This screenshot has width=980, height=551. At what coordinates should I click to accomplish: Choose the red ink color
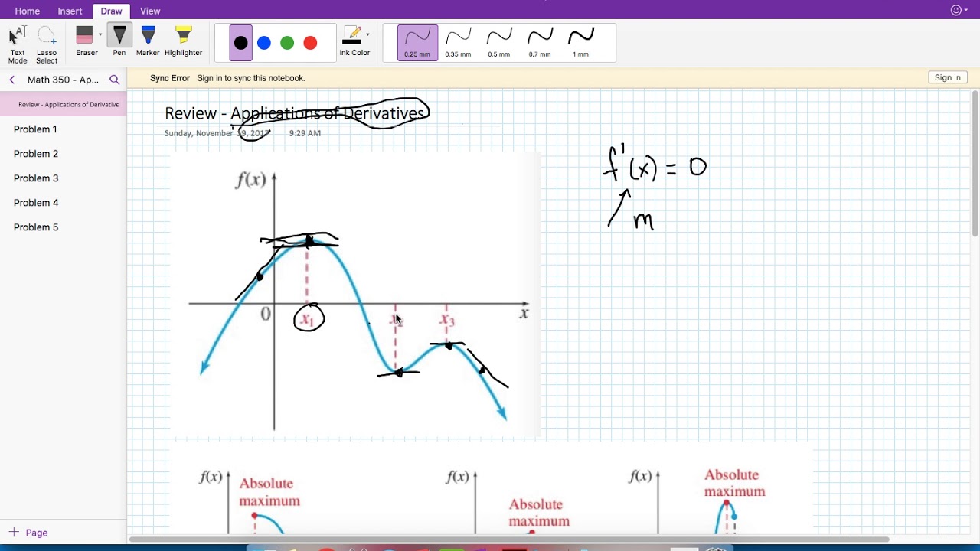click(310, 43)
